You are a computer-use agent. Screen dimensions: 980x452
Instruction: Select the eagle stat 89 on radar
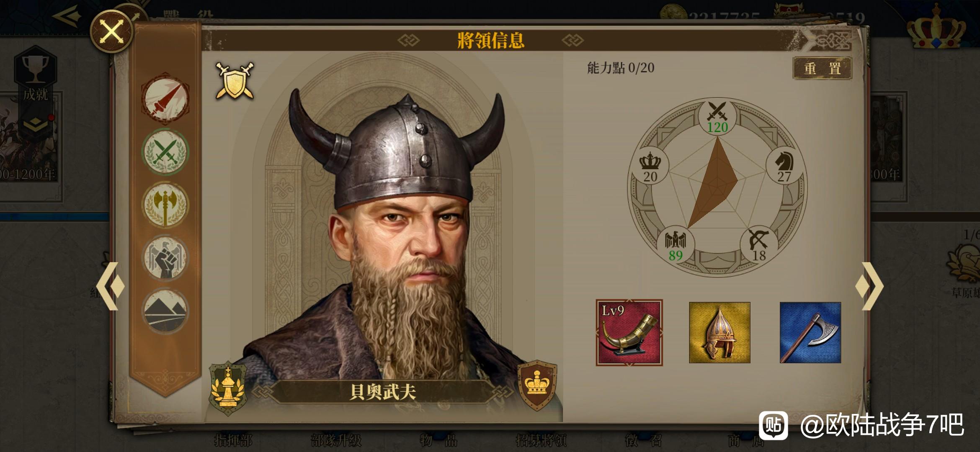tap(676, 245)
